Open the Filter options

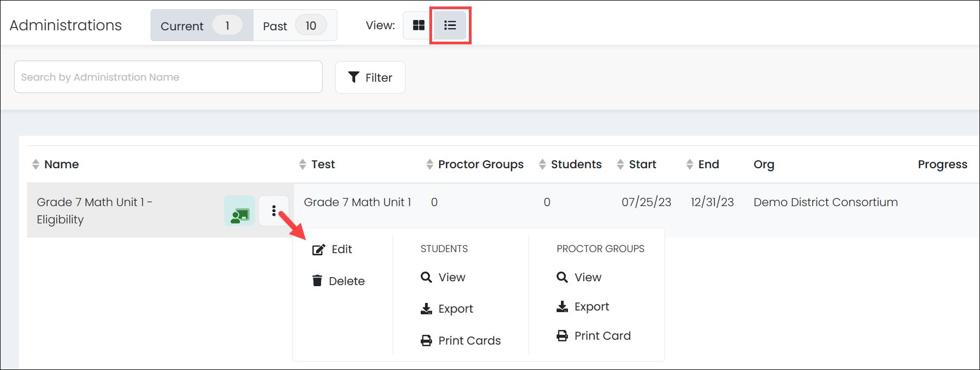(x=370, y=77)
